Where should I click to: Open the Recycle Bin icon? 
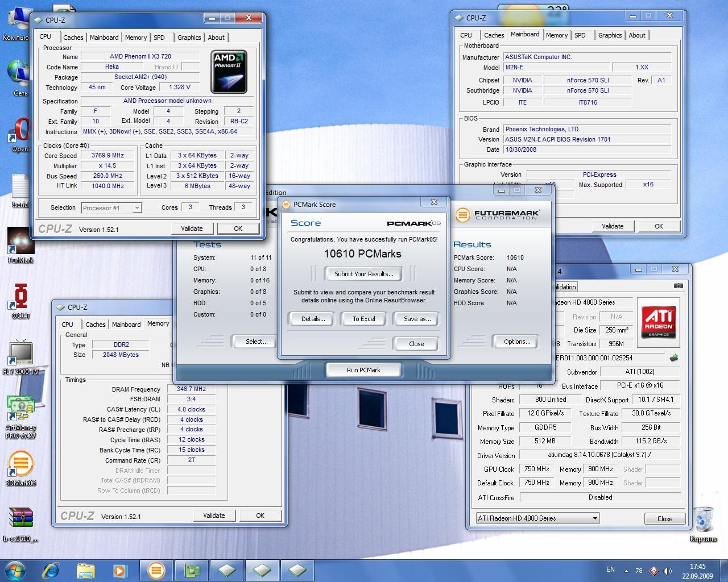[704, 524]
